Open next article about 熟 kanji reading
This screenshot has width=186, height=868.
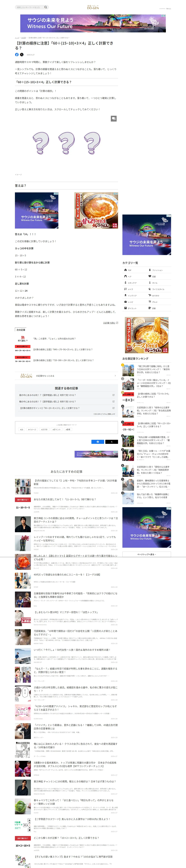coord(66,339)
